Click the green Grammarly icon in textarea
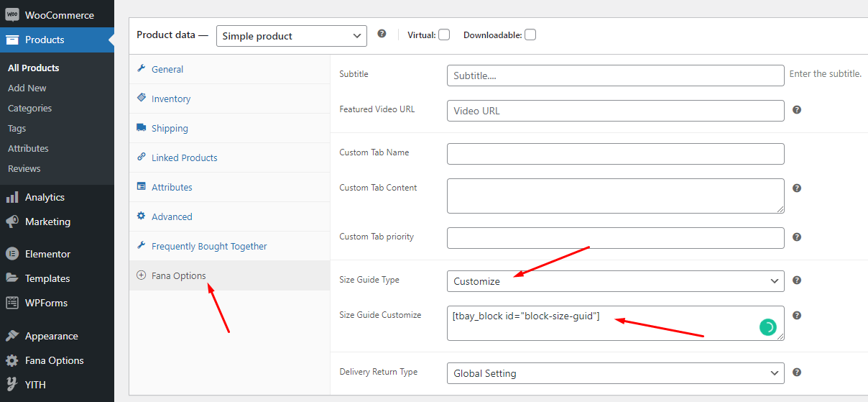 pos(768,327)
